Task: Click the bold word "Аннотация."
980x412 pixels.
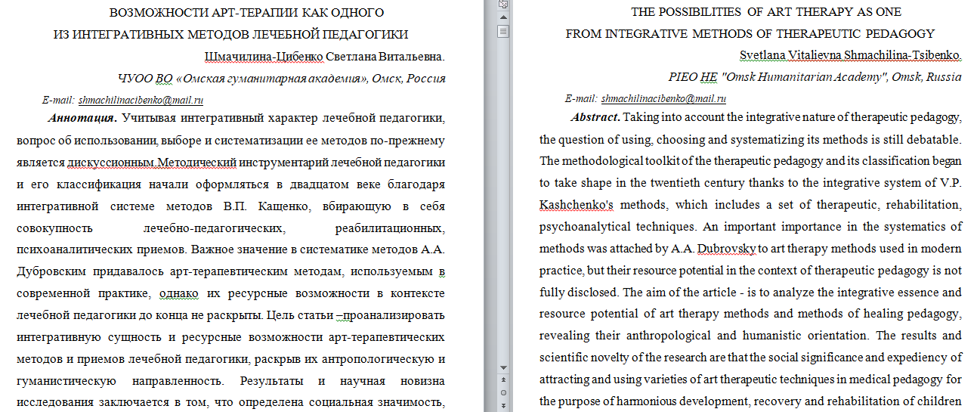Action: pyautogui.click(x=82, y=119)
